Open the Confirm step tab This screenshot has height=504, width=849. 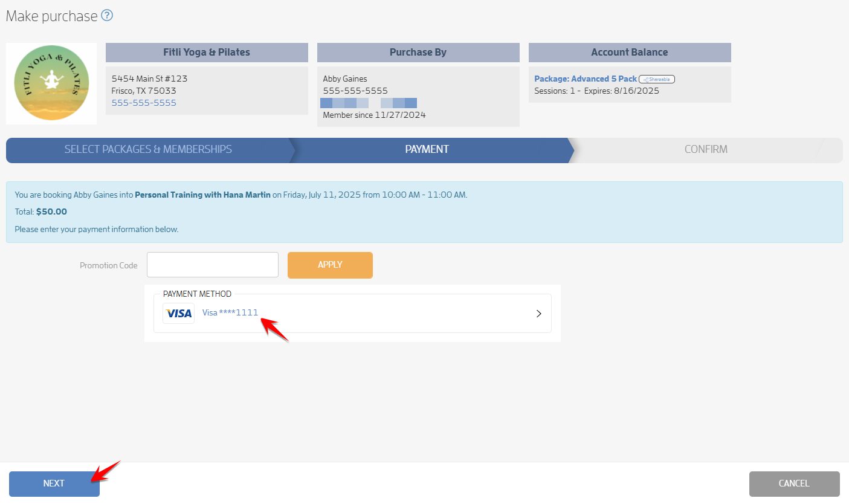coord(706,149)
